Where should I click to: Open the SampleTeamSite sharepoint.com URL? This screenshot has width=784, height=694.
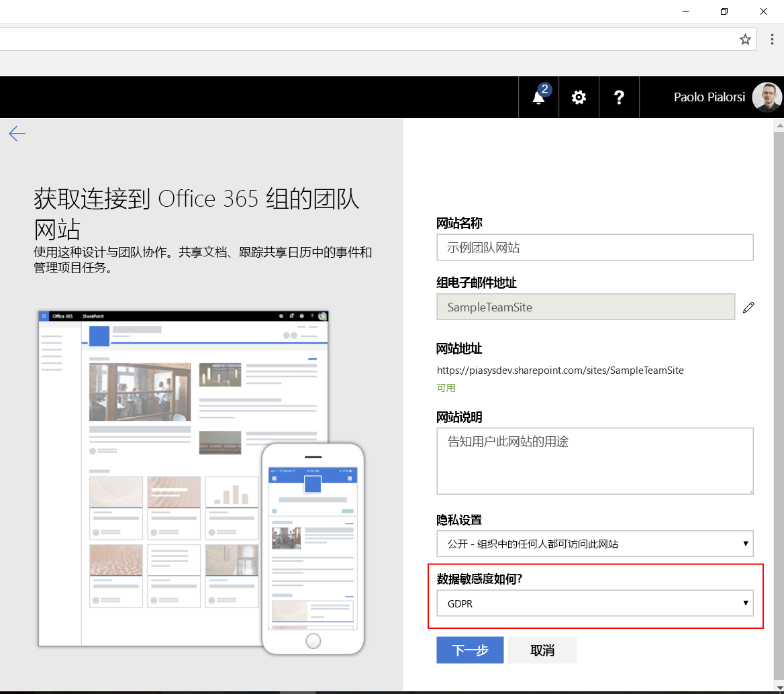560,370
